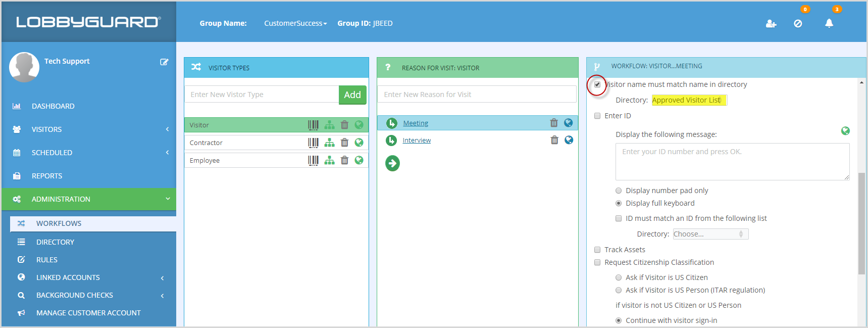Screen dimensions: 868x328
Task: Expand the Scheduled menu chevron
Action: coord(167,153)
